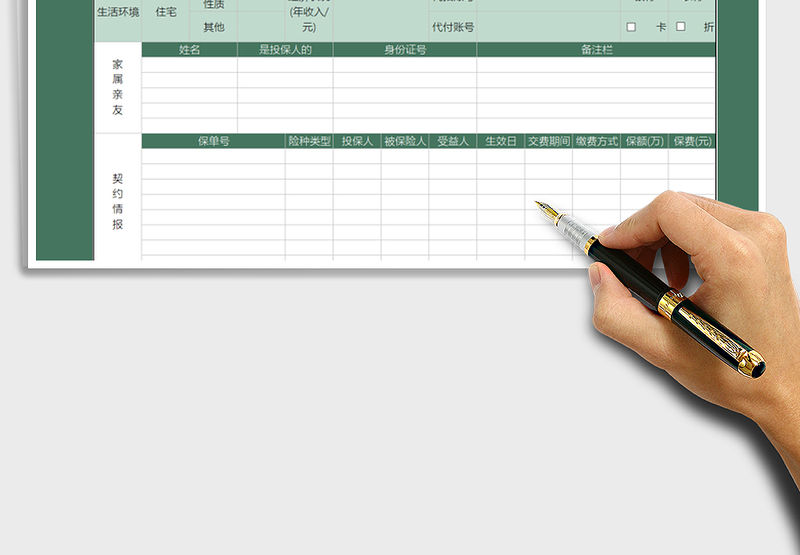Image resolution: width=800 pixels, height=555 pixels.
Task: Click the 身份证号 column header
Action: coord(405,50)
